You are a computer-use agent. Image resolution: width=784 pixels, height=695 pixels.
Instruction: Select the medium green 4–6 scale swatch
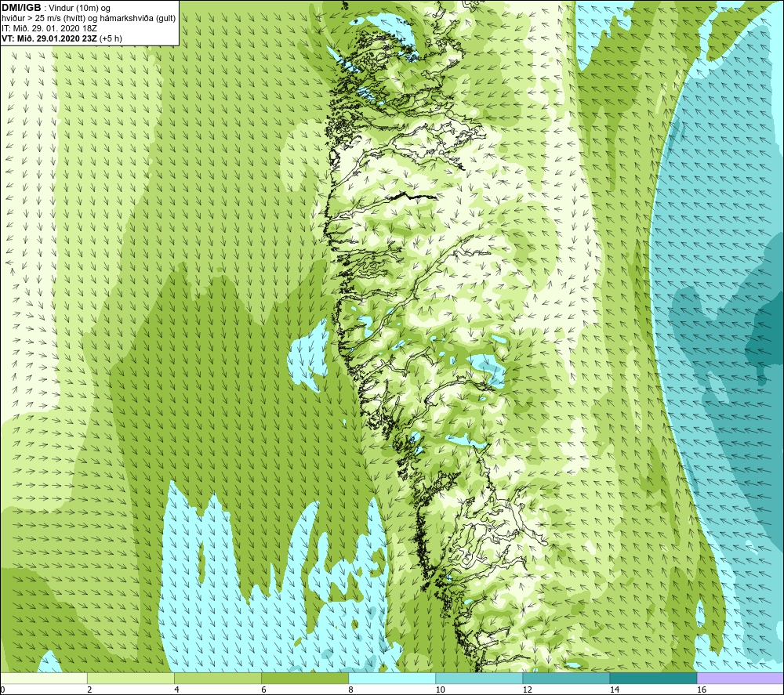(x=218, y=678)
